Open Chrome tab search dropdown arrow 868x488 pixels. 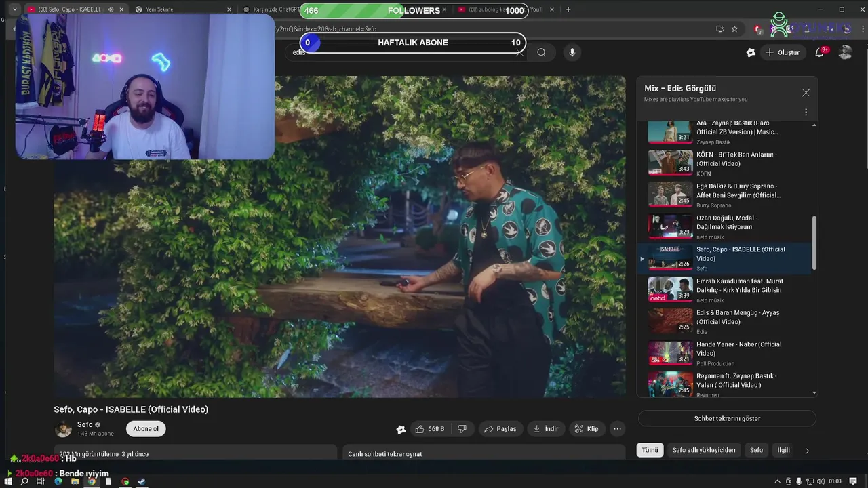(x=14, y=9)
